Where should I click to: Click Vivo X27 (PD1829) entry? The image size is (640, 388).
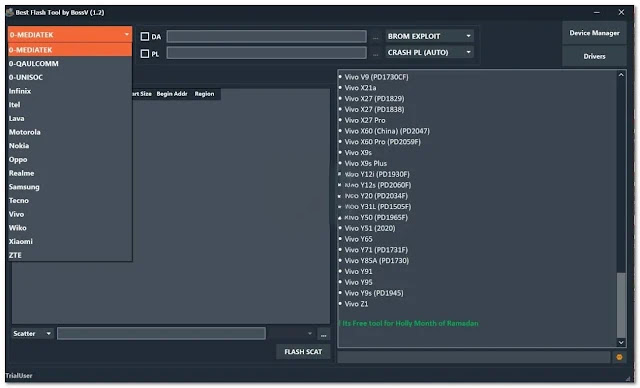(374, 98)
